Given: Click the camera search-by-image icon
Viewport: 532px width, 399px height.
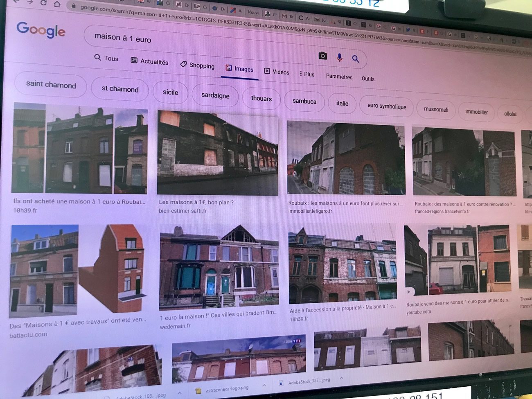Looking at the screenshot, I should click(322, 56).
